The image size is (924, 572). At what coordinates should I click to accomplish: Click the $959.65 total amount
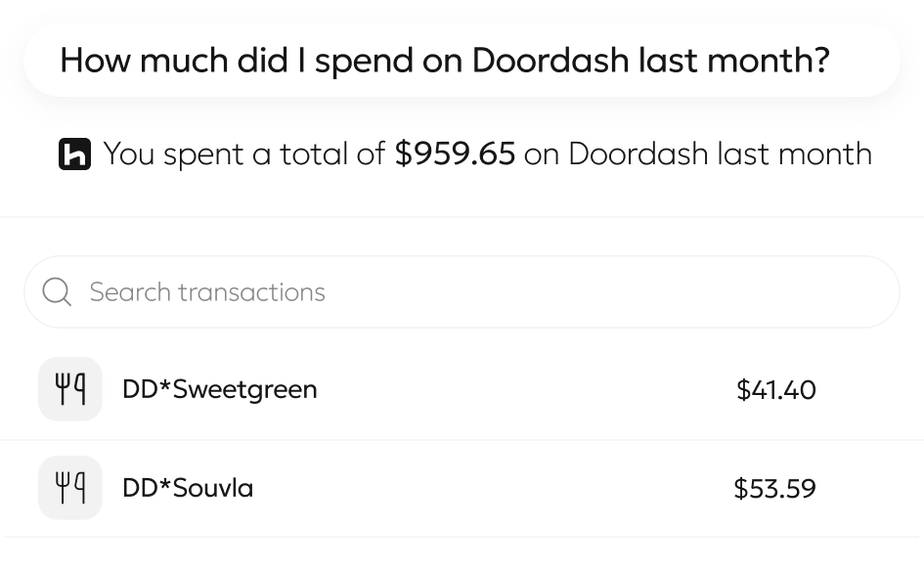click(455, 154)
